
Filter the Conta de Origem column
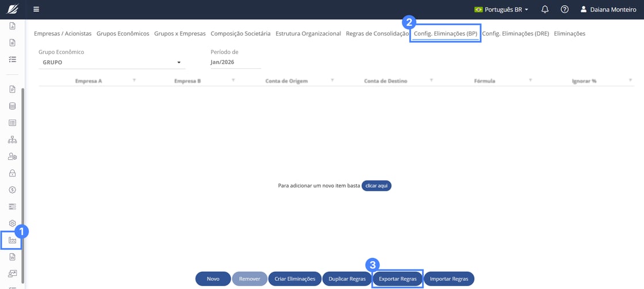pos(332,80)
